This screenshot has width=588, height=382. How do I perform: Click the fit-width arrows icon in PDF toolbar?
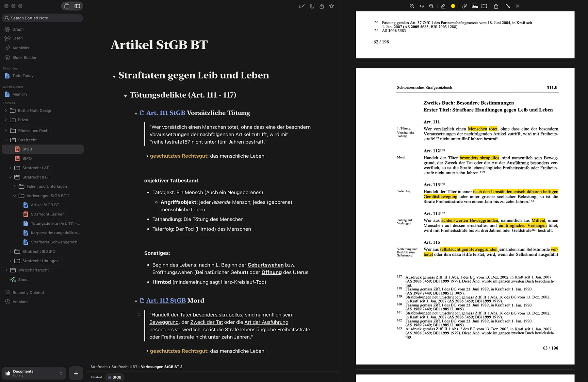point(422,6)
